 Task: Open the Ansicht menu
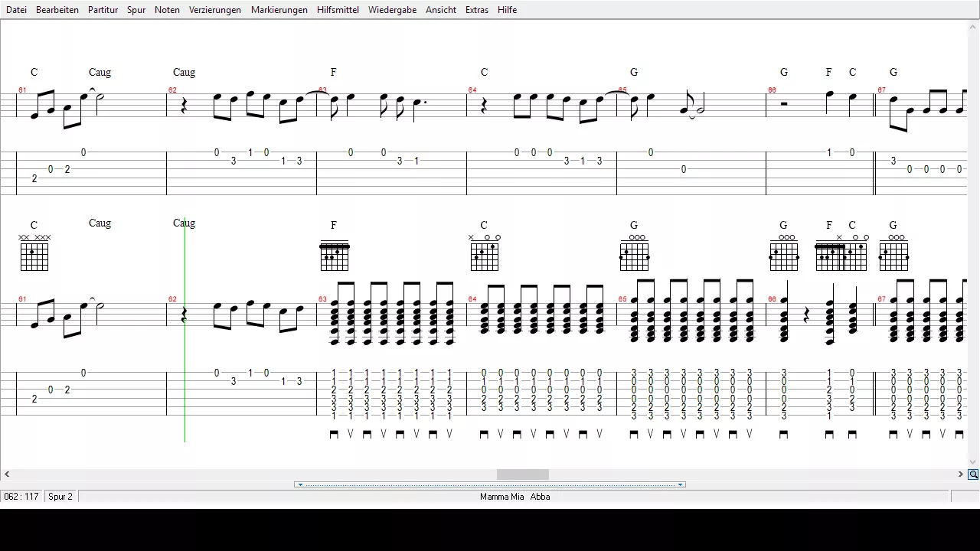(x=441, y=10)
